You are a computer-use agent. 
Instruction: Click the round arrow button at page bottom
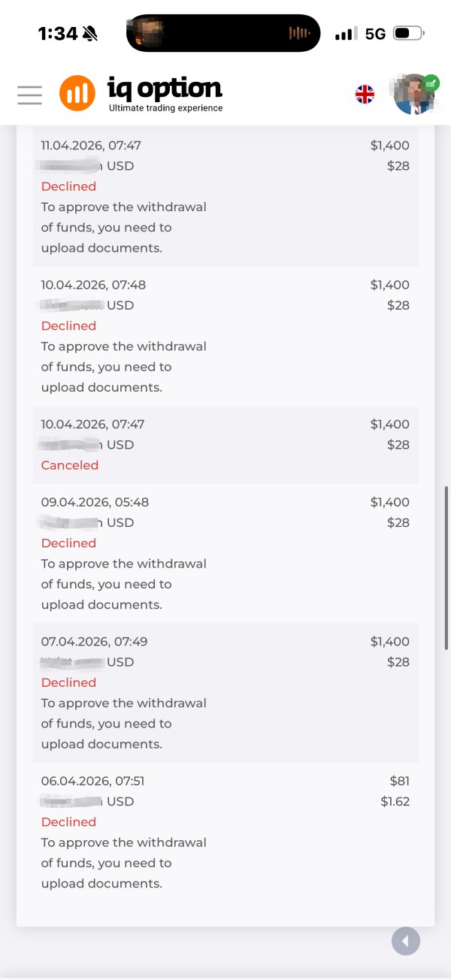pos(406,941)
